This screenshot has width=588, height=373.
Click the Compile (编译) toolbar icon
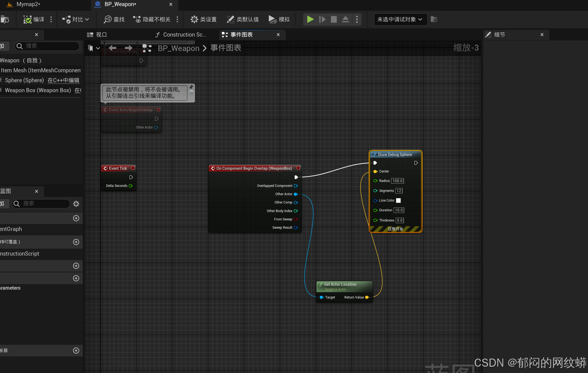pos(28,19)
